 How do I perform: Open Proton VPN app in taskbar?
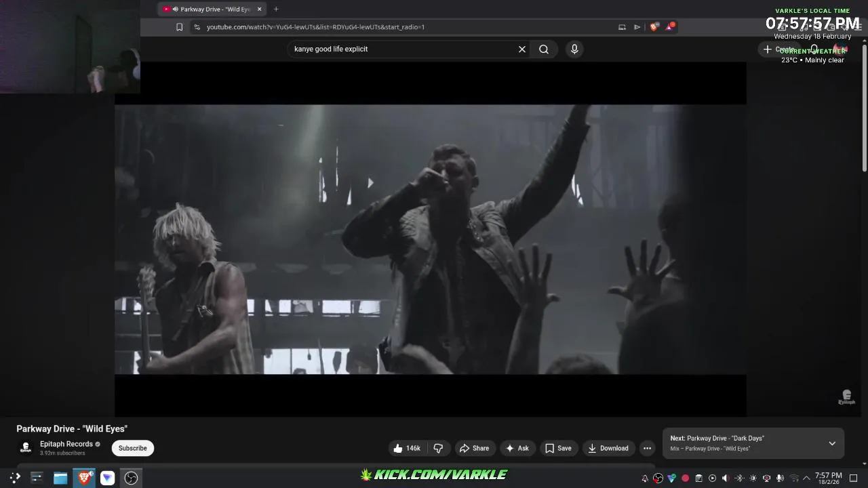[x=107, y=478]
